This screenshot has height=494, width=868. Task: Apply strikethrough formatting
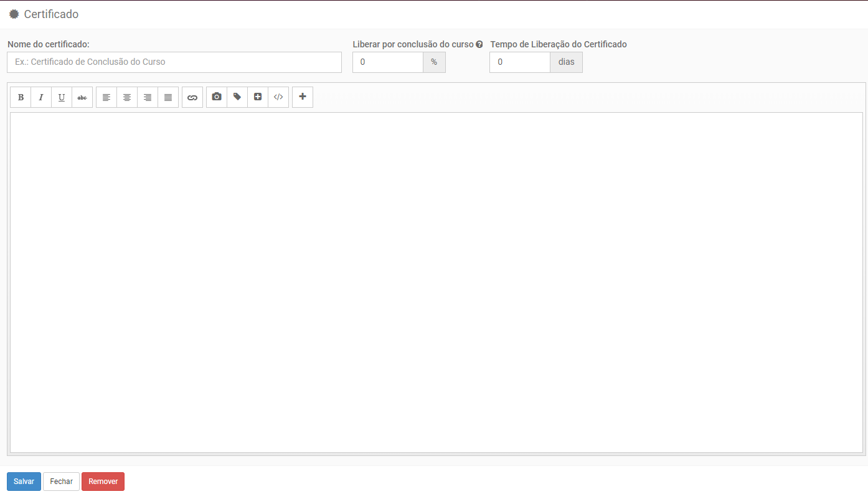click(x=82, y=97)
